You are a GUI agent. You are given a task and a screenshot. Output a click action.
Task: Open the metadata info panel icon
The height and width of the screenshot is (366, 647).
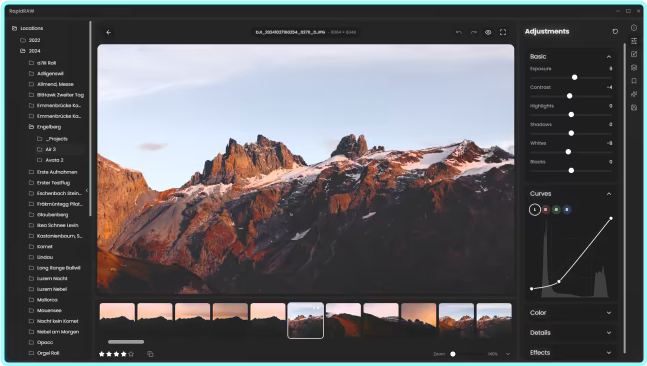click(634, 28)
